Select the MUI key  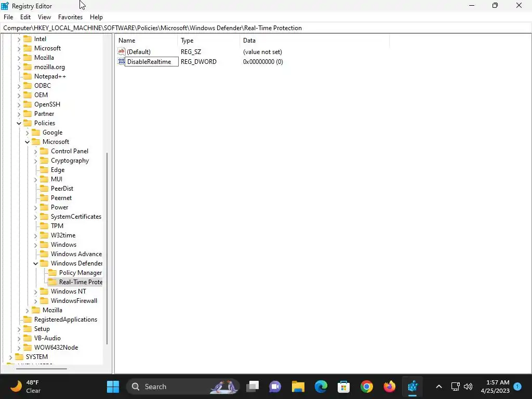57,179
